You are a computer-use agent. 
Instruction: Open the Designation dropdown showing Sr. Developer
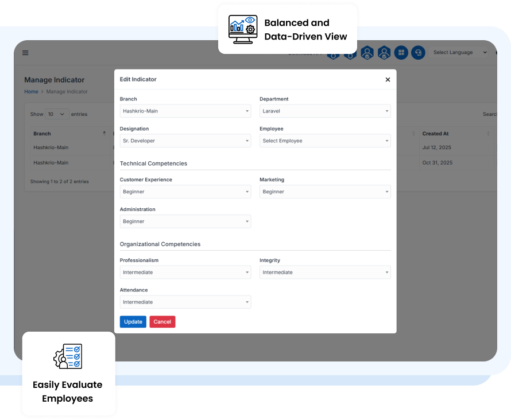(x=185, y=141)
